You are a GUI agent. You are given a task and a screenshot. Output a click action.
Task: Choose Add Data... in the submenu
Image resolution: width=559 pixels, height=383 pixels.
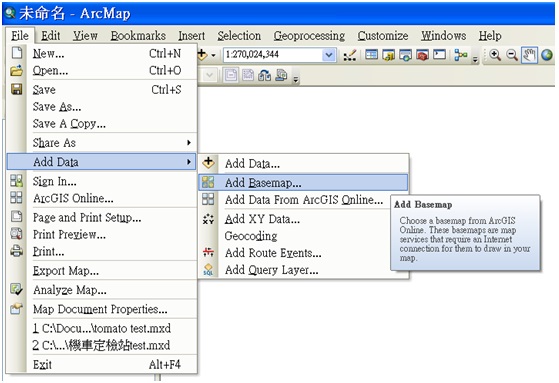click(x=303, y=164)
